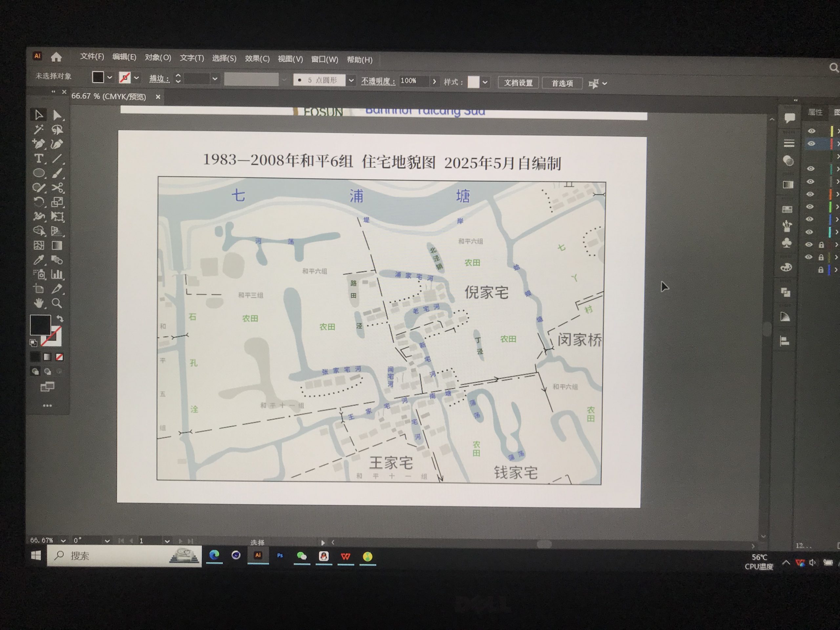This screenshot has height=630, width=840.
Task: Toggle visibility of the green-coded layer
Action: coord(810,207)
